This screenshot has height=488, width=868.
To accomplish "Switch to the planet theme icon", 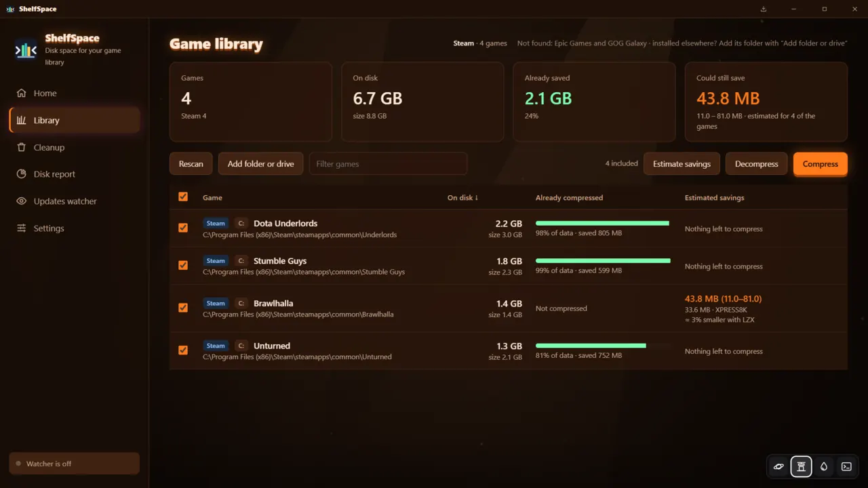I will coord(778,466).
